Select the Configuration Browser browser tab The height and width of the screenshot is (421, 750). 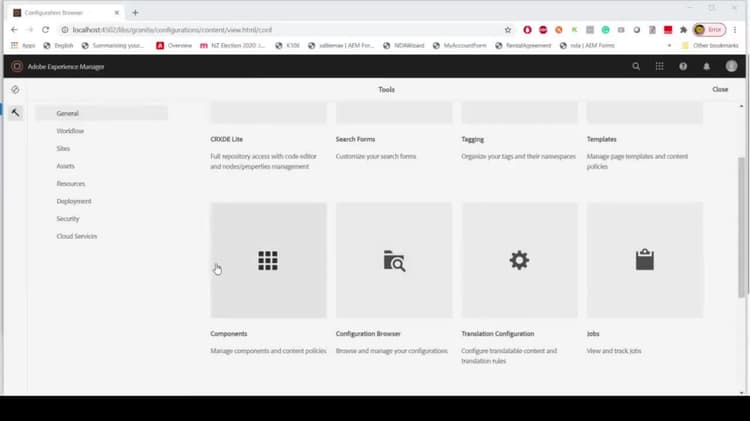pyautogui.click(x=66, y=12)
